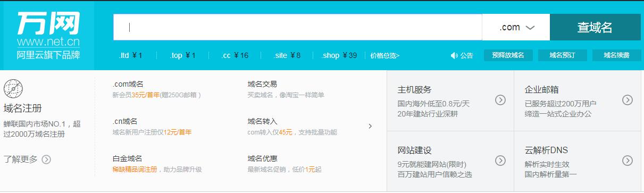Image resolution: width=644 pixels, height=193 pixels.
Task: Click the 域名续费 button
Action: tap(616, 55)
